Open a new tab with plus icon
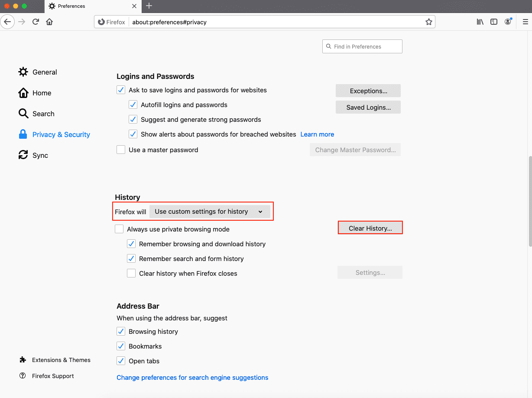The width and height of the screenshot is (532, 398). coord(149,6)
